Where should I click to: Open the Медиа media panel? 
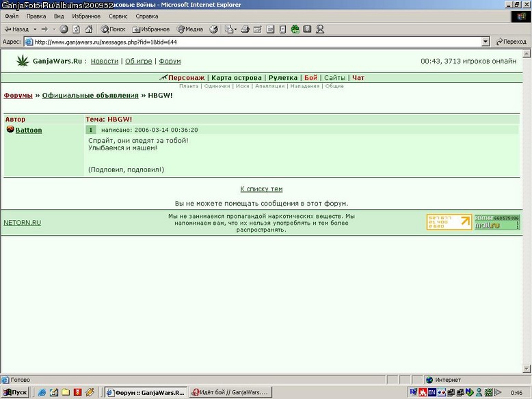pyautogui.click(x=190, y=29)
